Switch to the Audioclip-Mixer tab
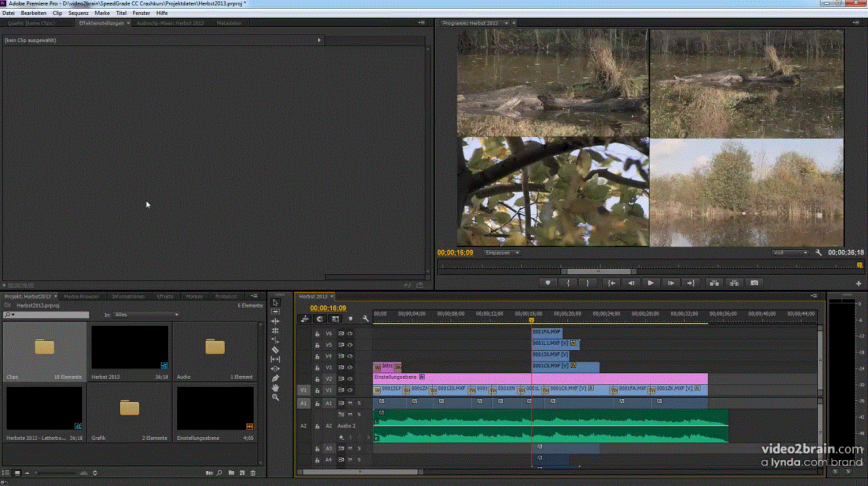 pos(170,23)
